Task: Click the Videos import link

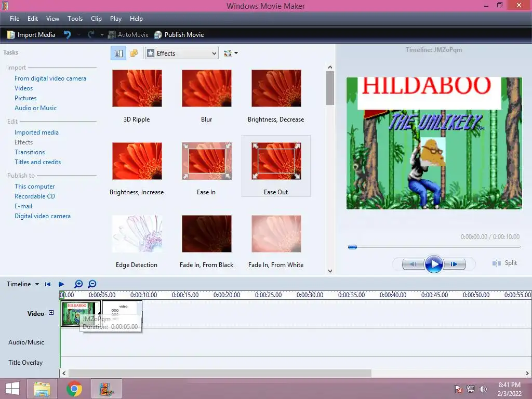Action: (x=23, y=88)
